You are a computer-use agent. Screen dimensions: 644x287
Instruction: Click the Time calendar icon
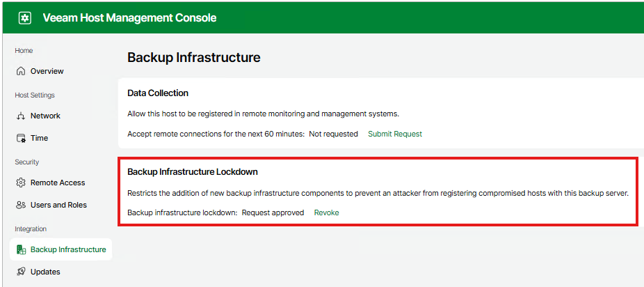tap(21, 138)
